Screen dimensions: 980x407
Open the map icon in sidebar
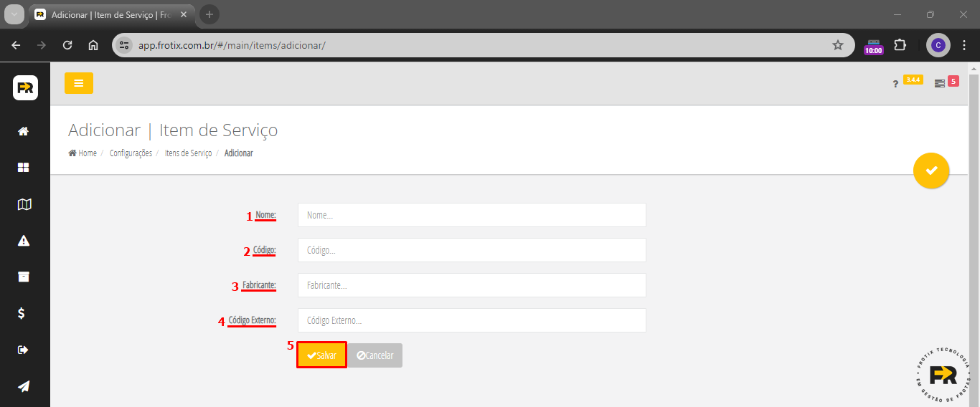pos(24,204)
